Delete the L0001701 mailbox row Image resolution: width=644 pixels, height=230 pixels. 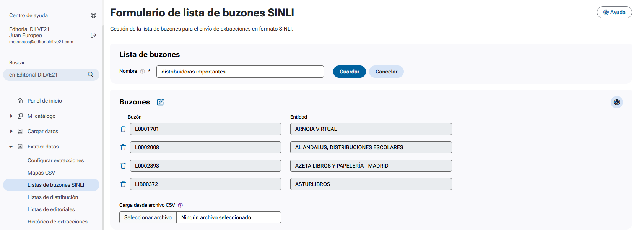pos(123,129)
